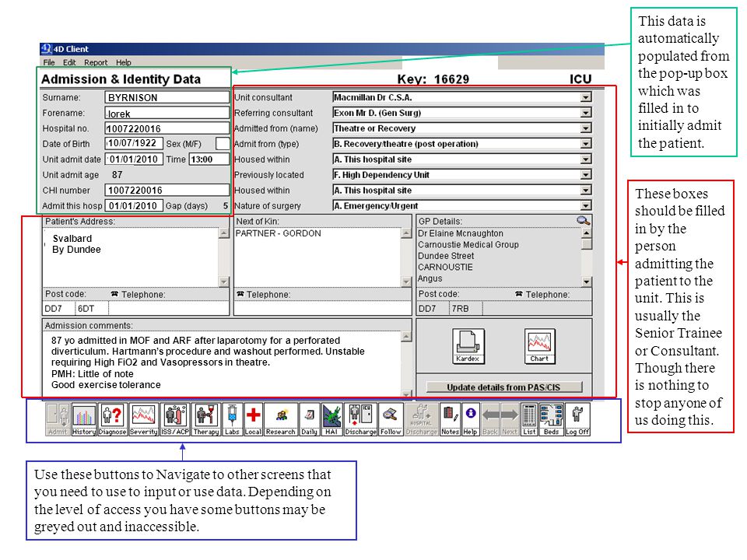Open the Help icon in toolbar
Viewport: 747px width, 560px height.
coord(470,419)
